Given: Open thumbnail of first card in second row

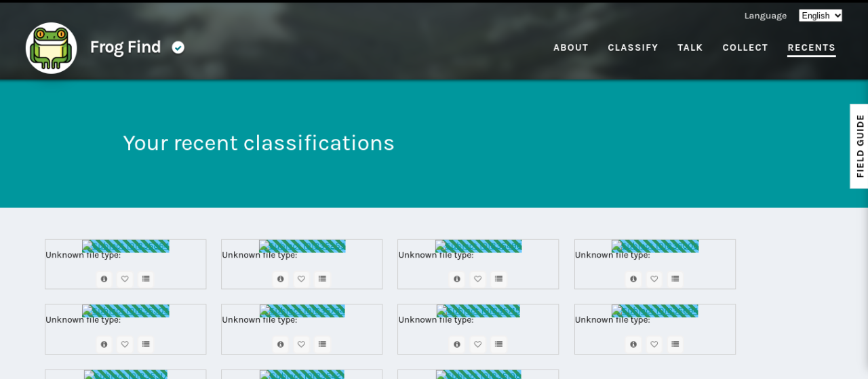Looking at the screenshot, I should tap(125, 311).
